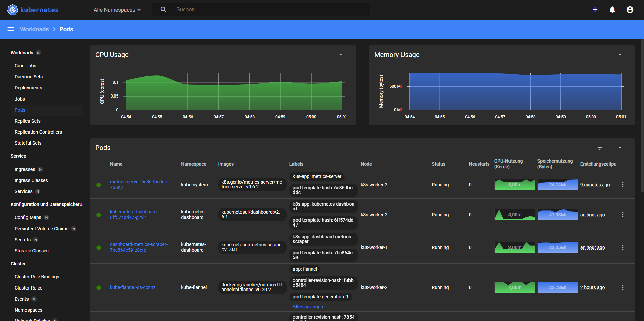Open the hamburger navigation menu
644x321 pixels.
(x=11, y=29)
